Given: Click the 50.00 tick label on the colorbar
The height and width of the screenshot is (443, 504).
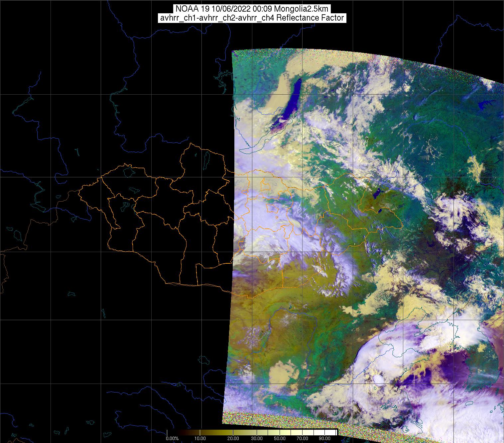Looking at the screenshot, I should point(280,439).
